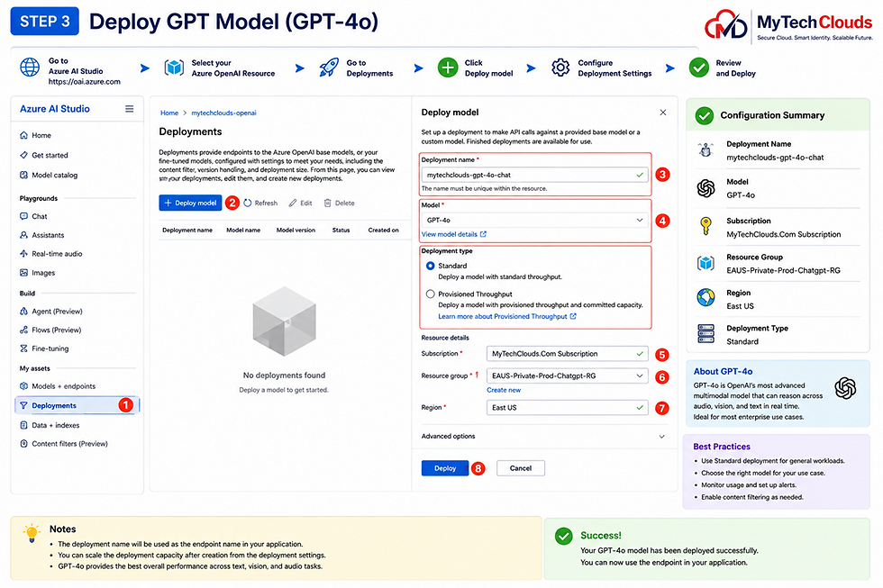Click the Create new resource group link
The width and height of the screenshot is (883, 588).
504,390
